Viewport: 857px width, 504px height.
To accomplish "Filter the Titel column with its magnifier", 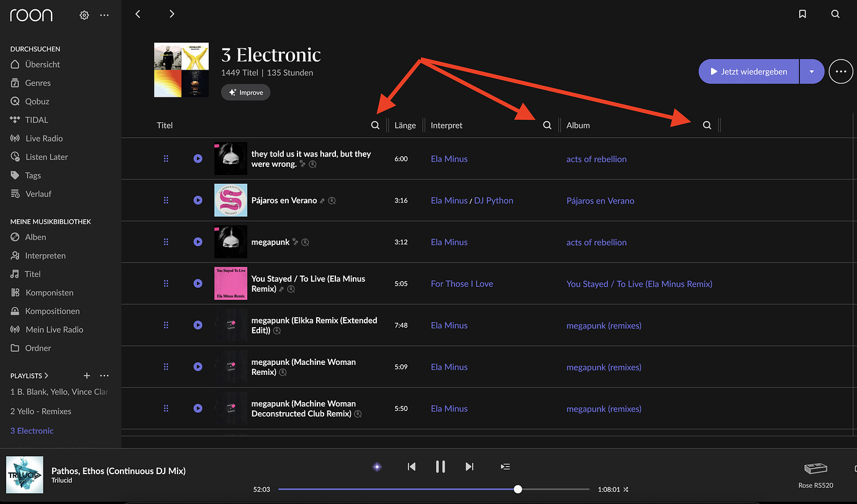I will 375,125.
